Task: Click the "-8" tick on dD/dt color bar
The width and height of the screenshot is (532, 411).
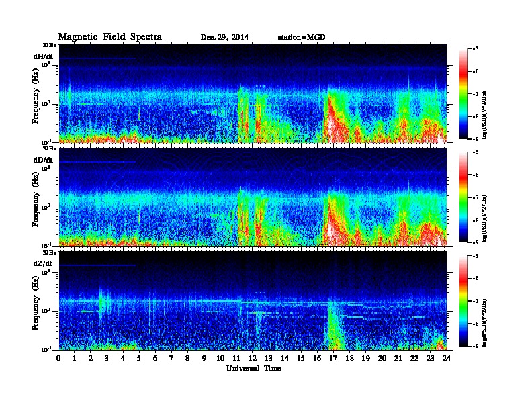Action: click(476, 220)
